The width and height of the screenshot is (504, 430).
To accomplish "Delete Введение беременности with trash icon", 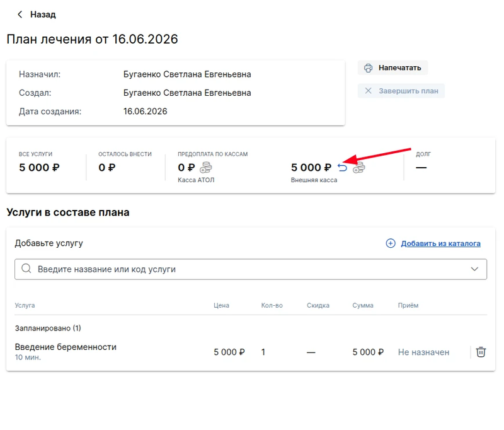I will click(x=481, y=352).
